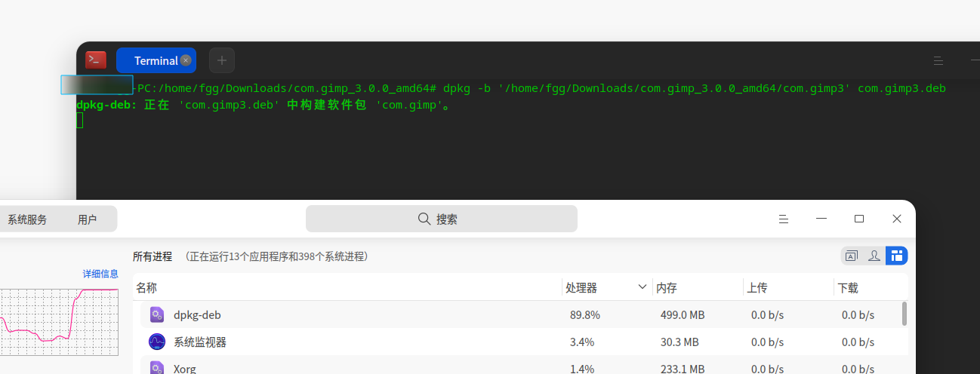Close the Terminal tab
This screenshot has width=980, height=374.
click(x=186, y=60)
